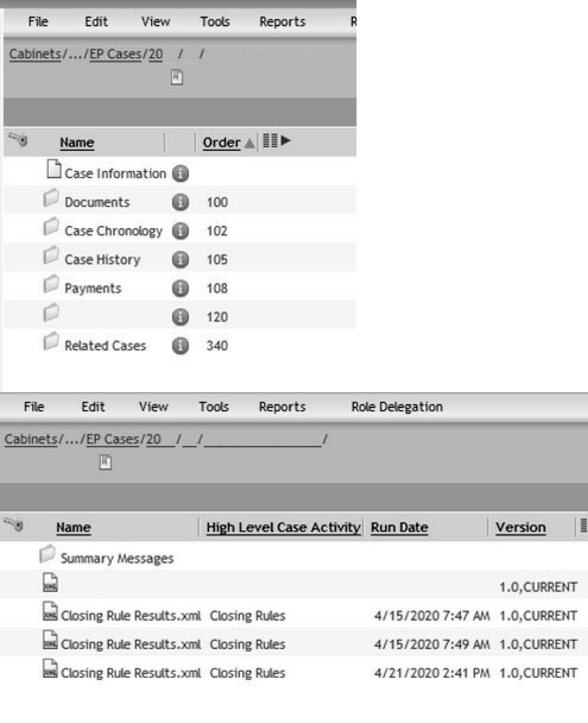Click the info icon next to Documents

[x=180, y=202]
